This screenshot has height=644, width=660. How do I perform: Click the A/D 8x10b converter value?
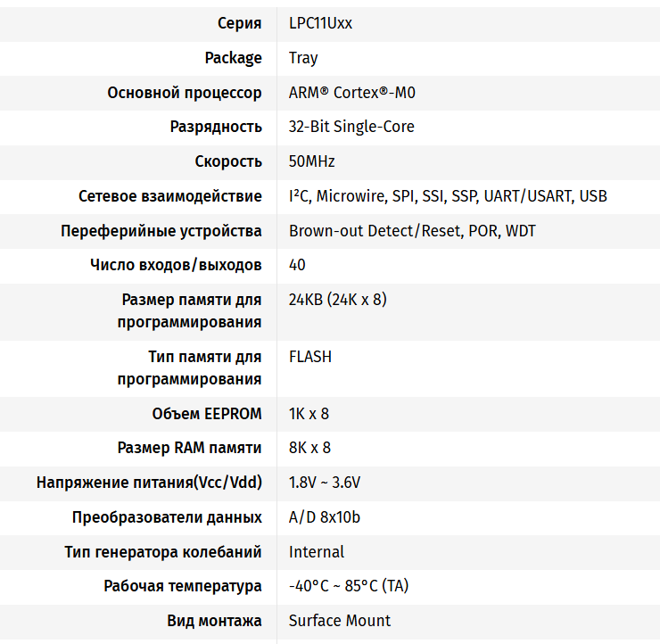[325, 517]
